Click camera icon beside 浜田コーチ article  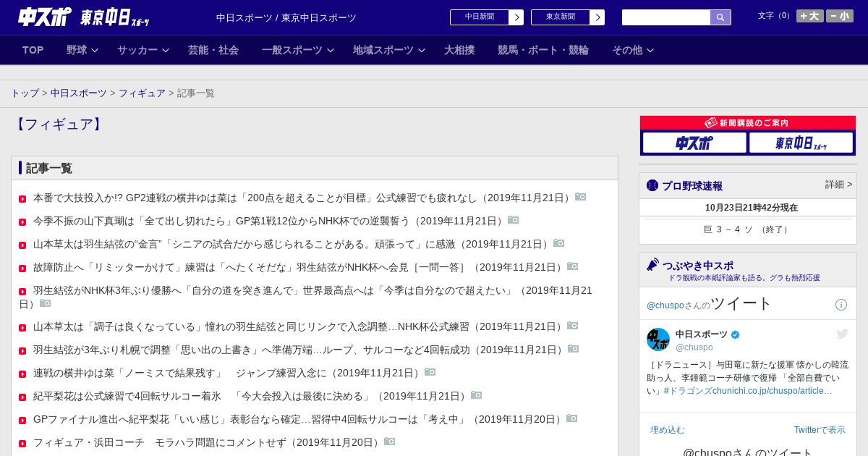pyautogui.click(x=389, y=442)
